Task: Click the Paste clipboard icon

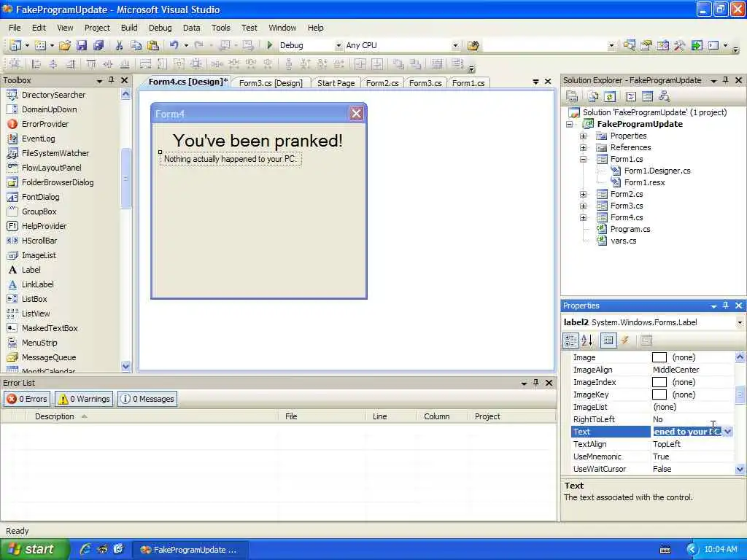Action: [153, 45]
